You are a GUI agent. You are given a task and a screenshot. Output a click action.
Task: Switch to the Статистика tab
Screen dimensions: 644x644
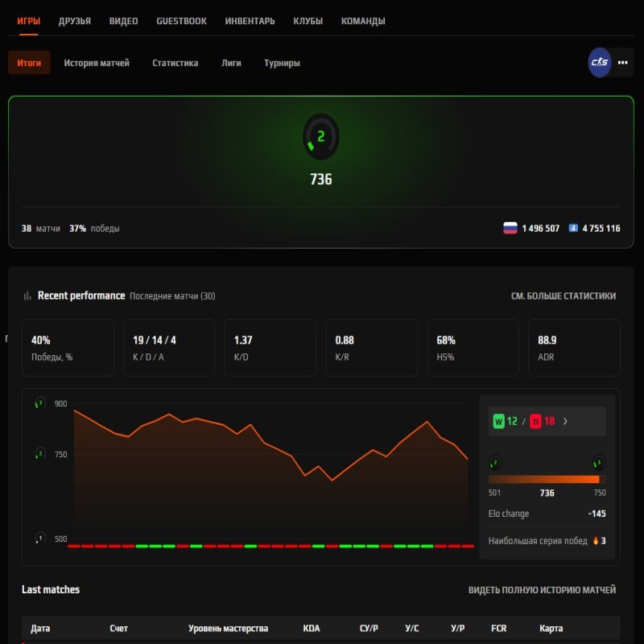coord(176,63)
